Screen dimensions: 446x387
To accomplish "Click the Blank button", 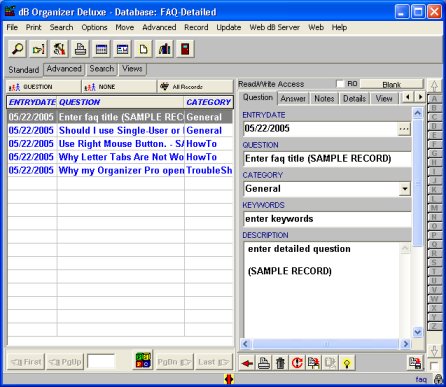I will click(392, 84).
